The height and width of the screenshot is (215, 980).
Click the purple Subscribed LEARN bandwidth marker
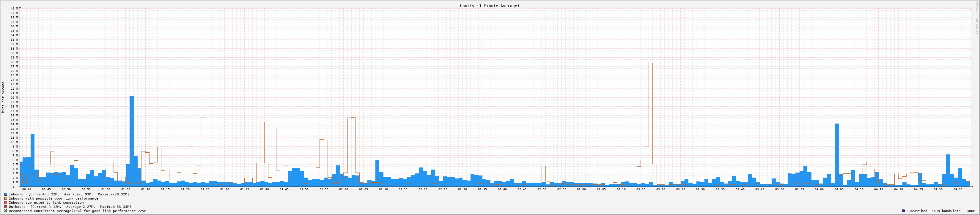(x=903, y=211)
